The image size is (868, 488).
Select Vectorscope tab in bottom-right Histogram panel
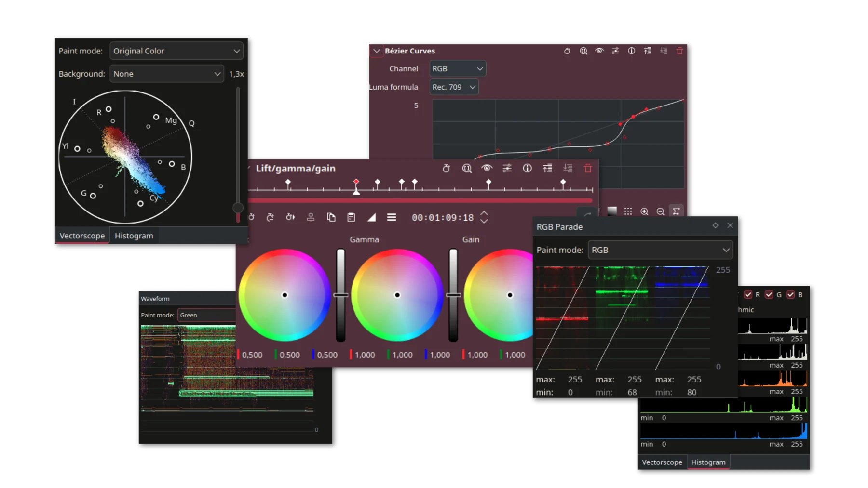coord(662,462)
